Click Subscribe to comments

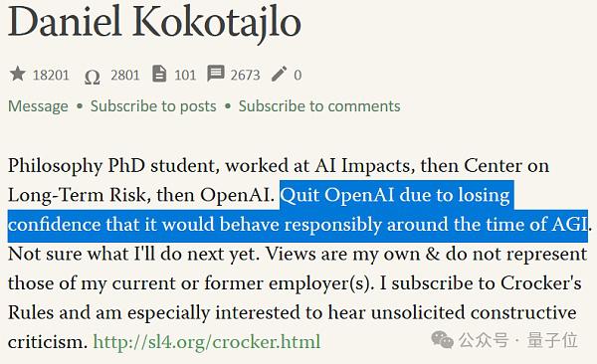click(x=319, y=106)
